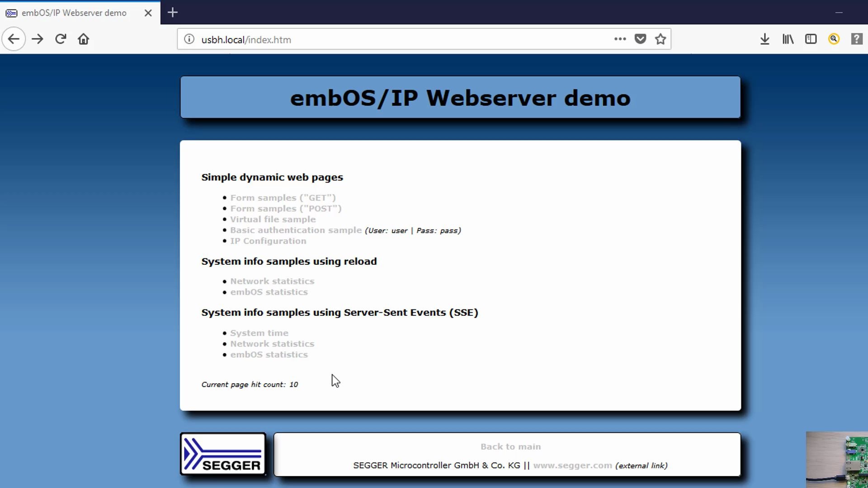Open Form samples ("GET") link
The height and width of the screenshot is (488, 868).
[x=283, y=197]
